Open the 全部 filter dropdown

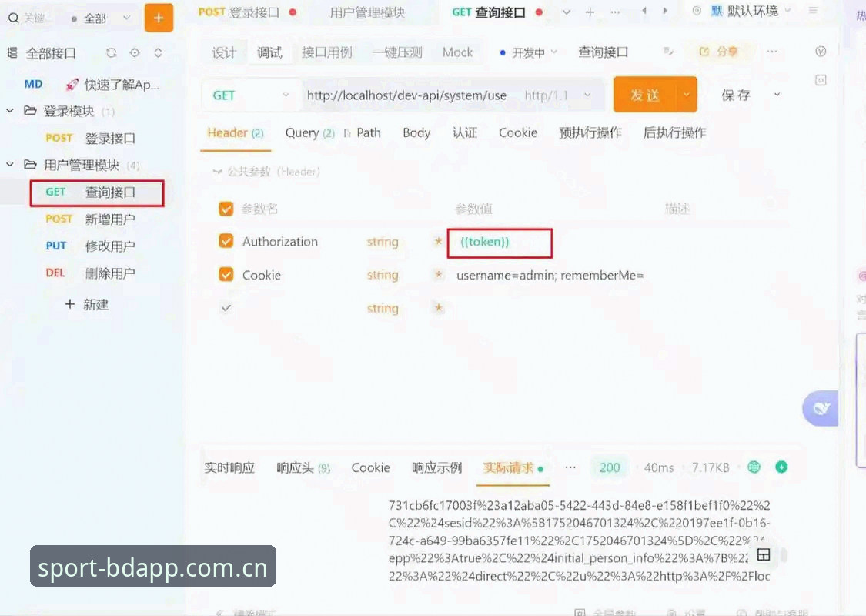(102, 18)
